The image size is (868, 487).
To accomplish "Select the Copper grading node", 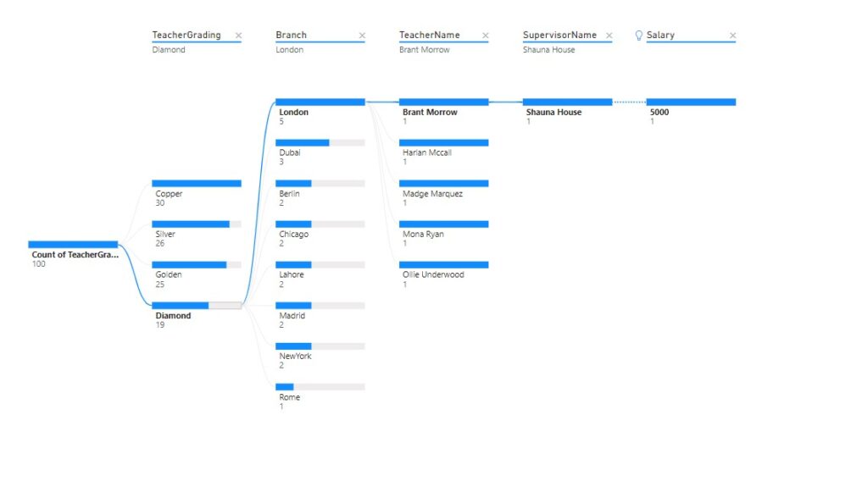I will click(197, 193).
